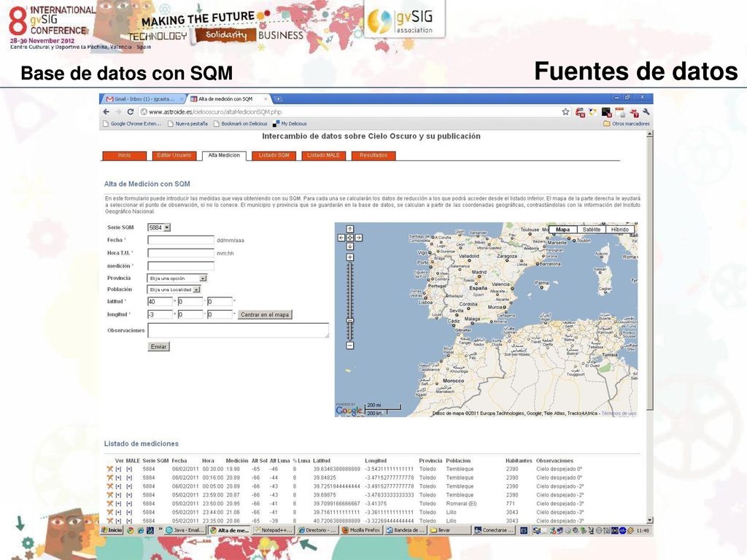Click into the Hora T.U. field
Image resolution: width=747 pixels, height=560 pixels.
coord(181,253)
